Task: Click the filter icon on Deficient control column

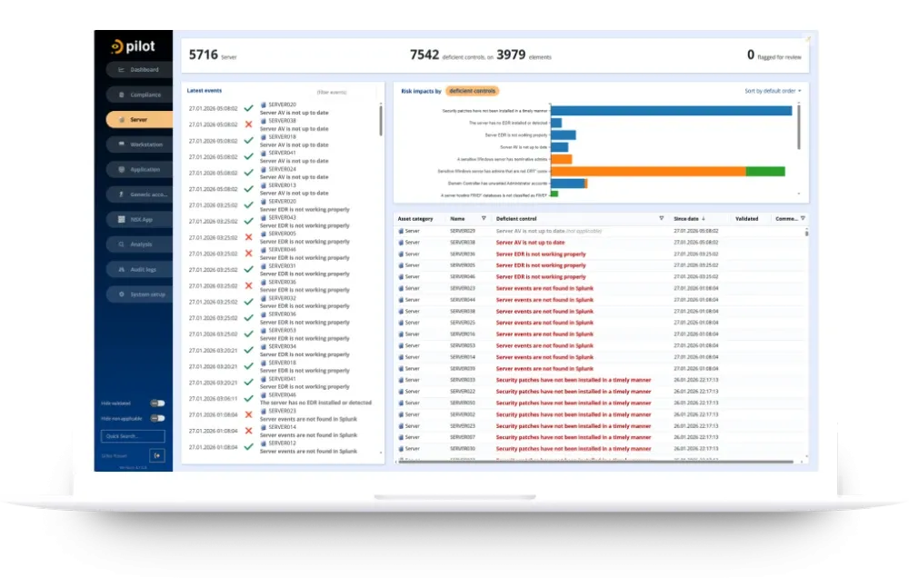Action: [x=661, y=219]
